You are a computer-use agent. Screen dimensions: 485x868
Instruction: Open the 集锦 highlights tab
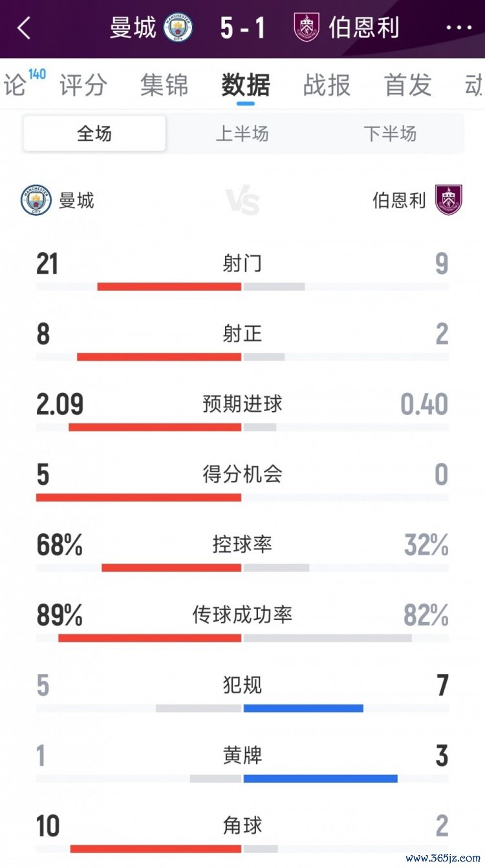tap(164, 85)
